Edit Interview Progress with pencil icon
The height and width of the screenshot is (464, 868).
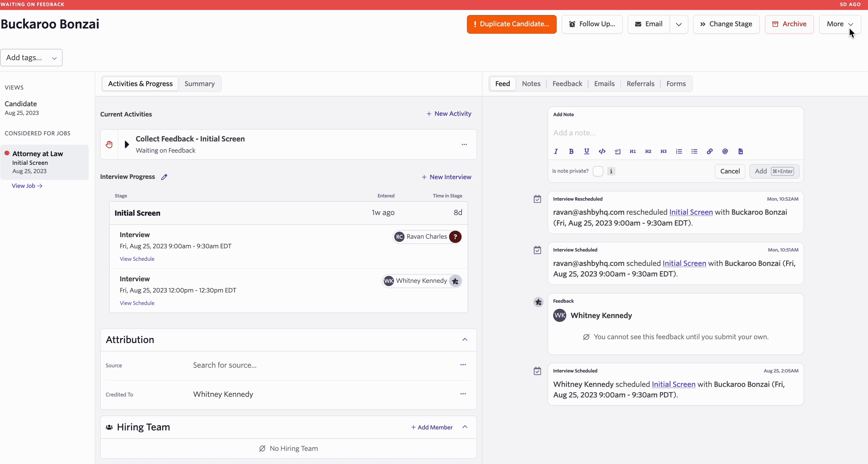(x=164, y=177)
